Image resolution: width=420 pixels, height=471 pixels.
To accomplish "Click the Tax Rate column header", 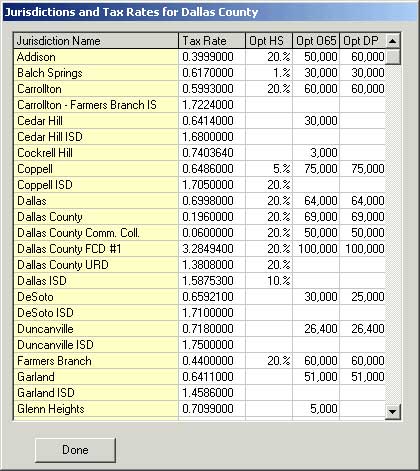I will pos(212,41).
